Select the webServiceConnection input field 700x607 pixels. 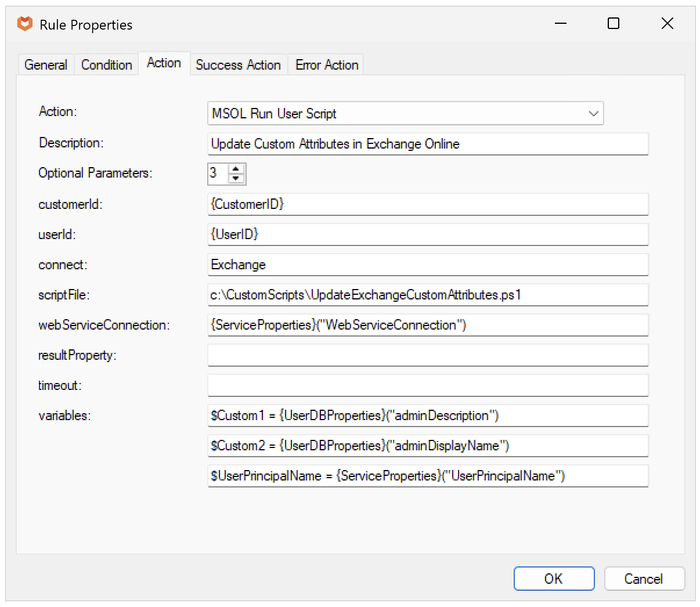coord(428,325)
